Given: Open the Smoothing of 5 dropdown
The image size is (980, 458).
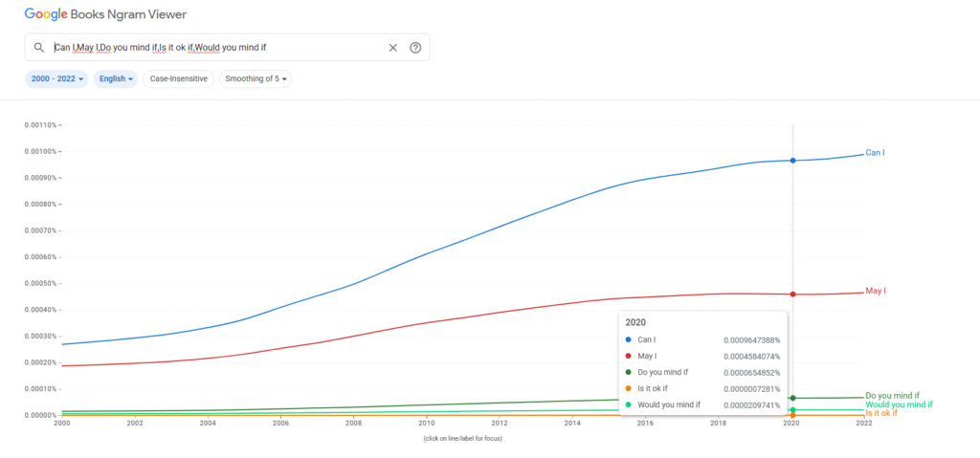Looking at the screenshot, I should click(x=256, y=79).
